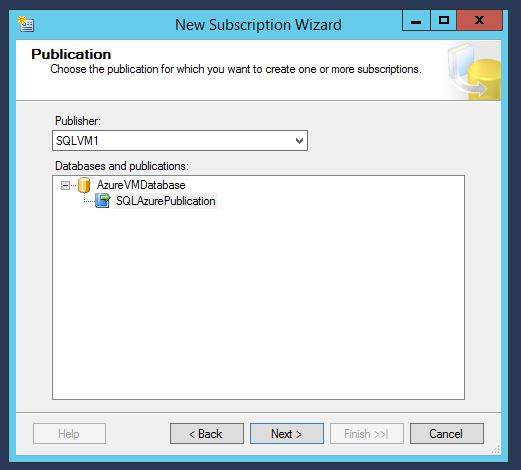
Task: Click the 'New Subscription Wizard' title text
Action: click(x=258, y=25)
